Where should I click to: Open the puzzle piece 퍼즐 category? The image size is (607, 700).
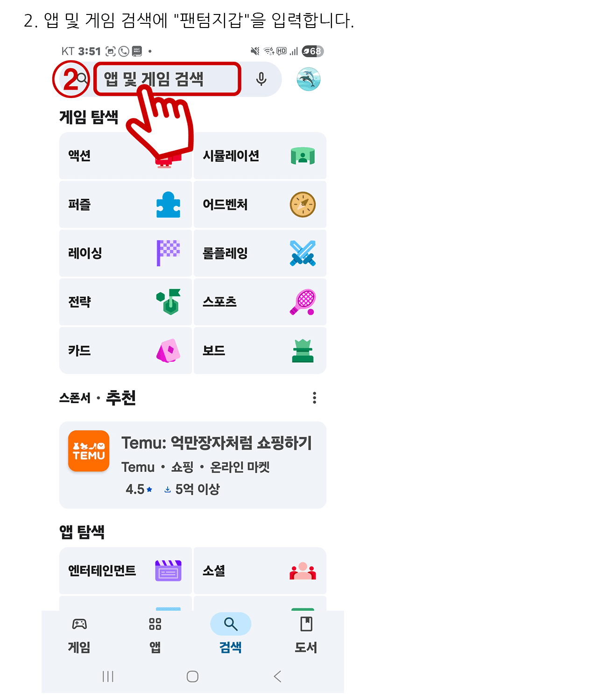(x=126, y=204)
